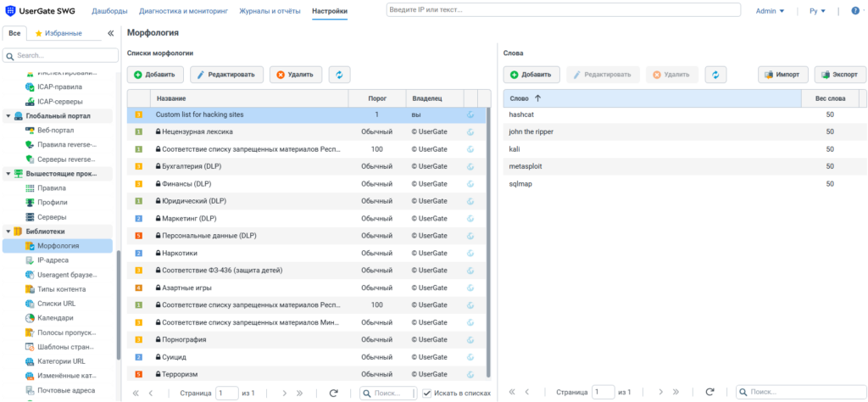
Task: Refresh the morphology lists with the toolbar refresh icon
Action: click(339, 74)
